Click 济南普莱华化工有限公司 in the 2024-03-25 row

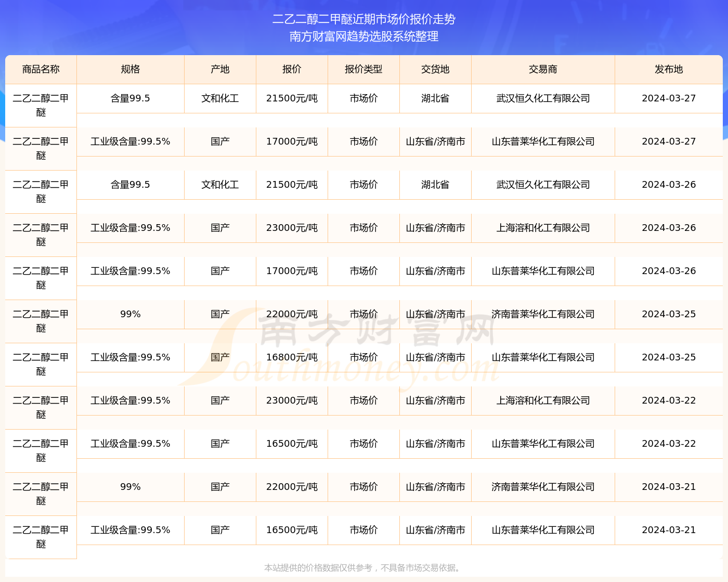pyautogui.click(x=543, y=314)
